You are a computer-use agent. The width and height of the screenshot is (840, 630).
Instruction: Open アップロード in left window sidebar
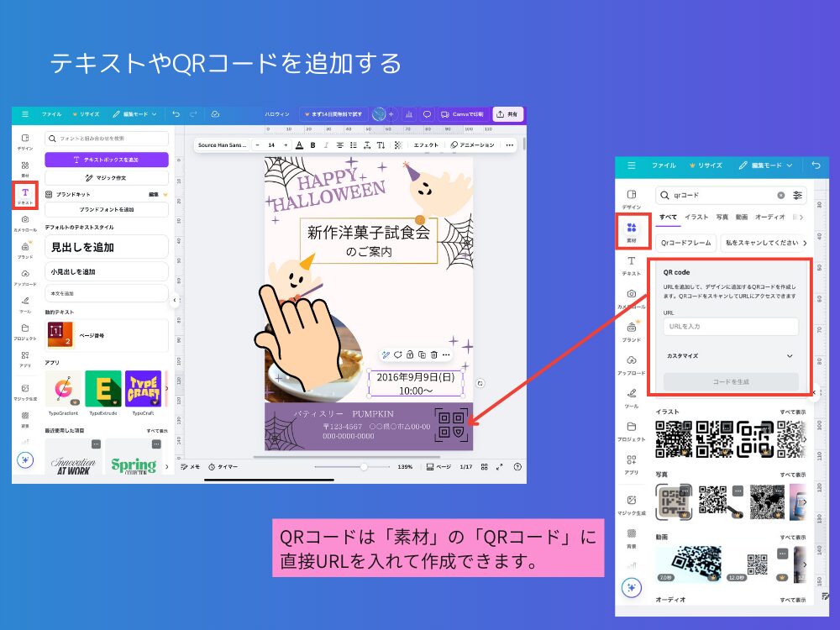(25, 277)
